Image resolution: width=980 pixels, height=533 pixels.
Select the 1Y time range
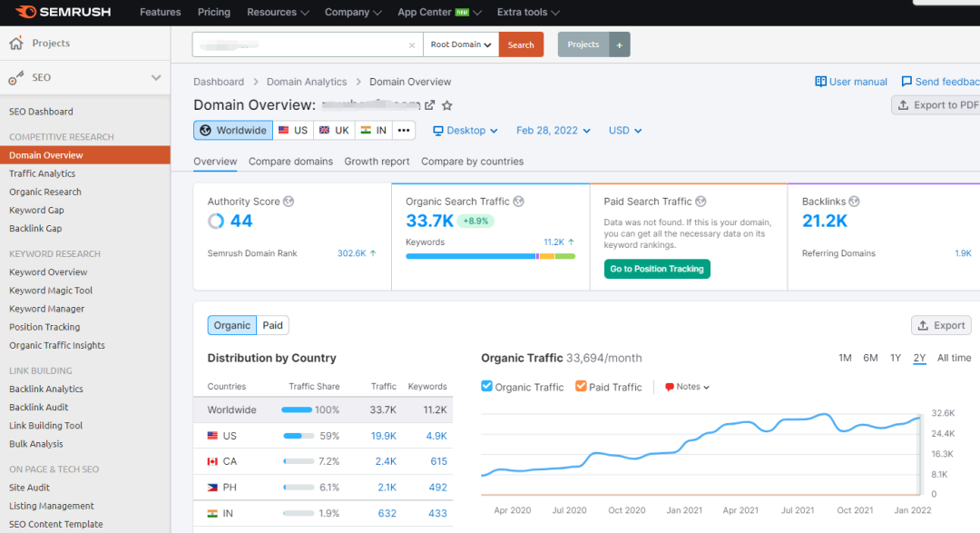(895, 358)
